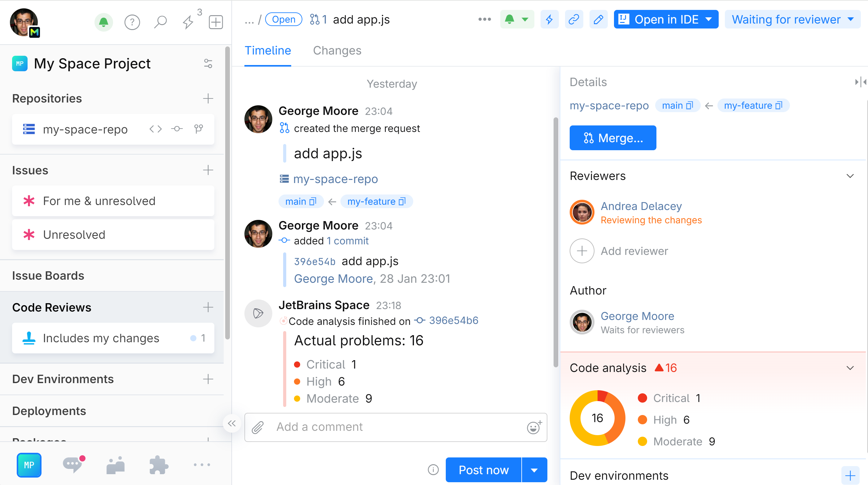The height and width of the screenshot is (485, 868).
Task: Open extensions puzzle icon in bottom bar
Action: coord(158,465)
